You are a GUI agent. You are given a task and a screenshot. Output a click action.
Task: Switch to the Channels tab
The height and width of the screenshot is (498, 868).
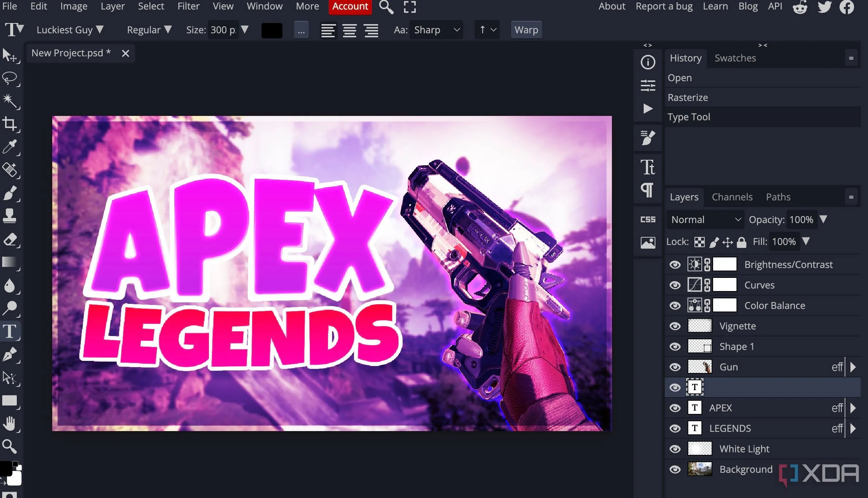[x=732, y=197]
